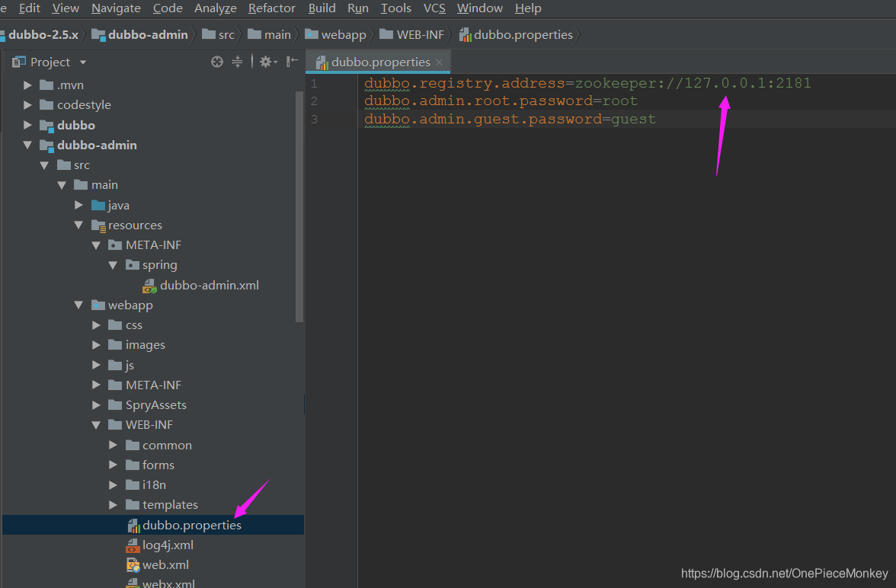The width and height of the screenshot is (896, 588).
Task: Open the Window menu
Action: [480, 8]
